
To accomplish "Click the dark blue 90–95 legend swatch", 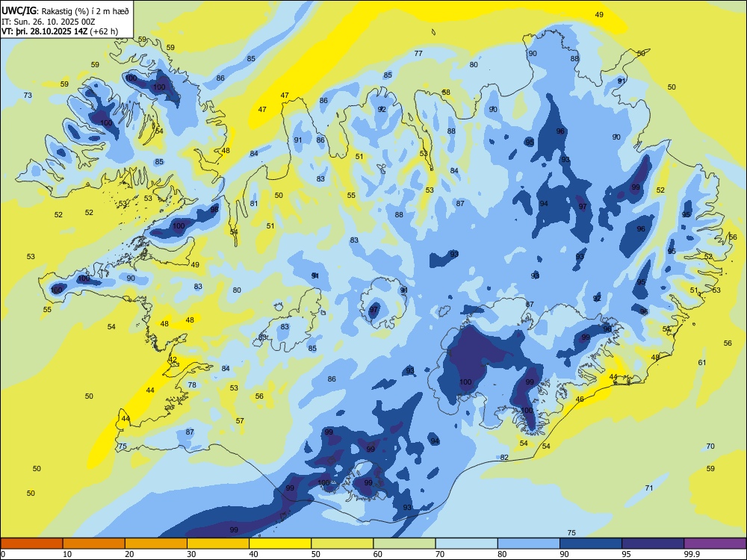I will (x=591, y=544).
